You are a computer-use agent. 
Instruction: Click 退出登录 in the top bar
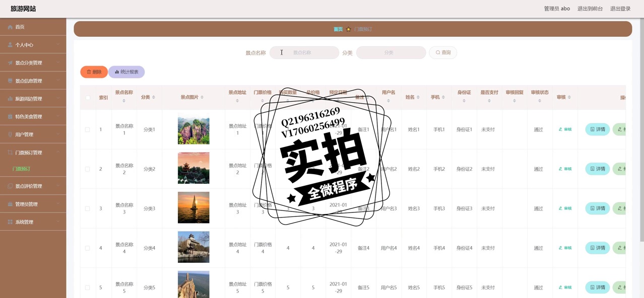620,9
